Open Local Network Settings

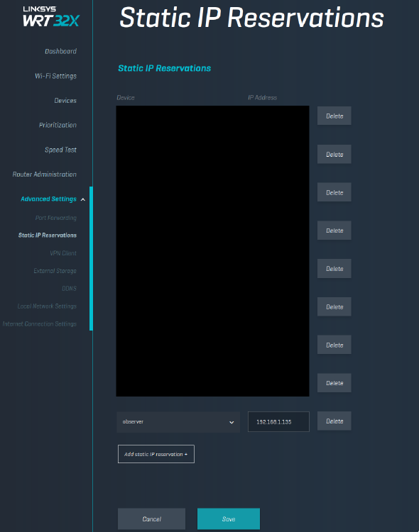47,306
